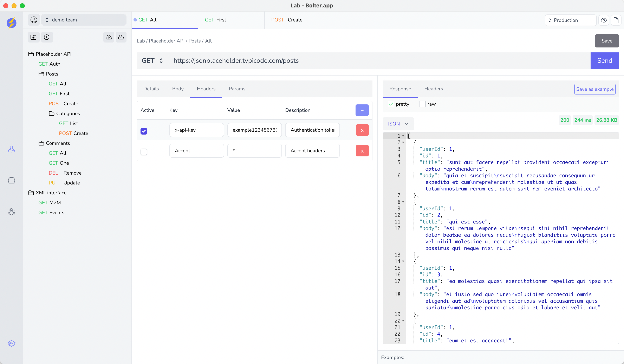Open the bug debugger sidebar icon
Image resolution: width=624 pixels, height=364 pixels.
tap(11, 212)
